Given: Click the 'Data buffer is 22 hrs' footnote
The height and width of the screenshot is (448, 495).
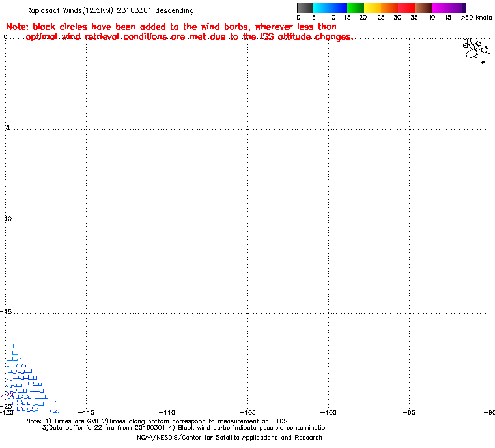Looking at the screenshot, I should (x=186, y=428).
